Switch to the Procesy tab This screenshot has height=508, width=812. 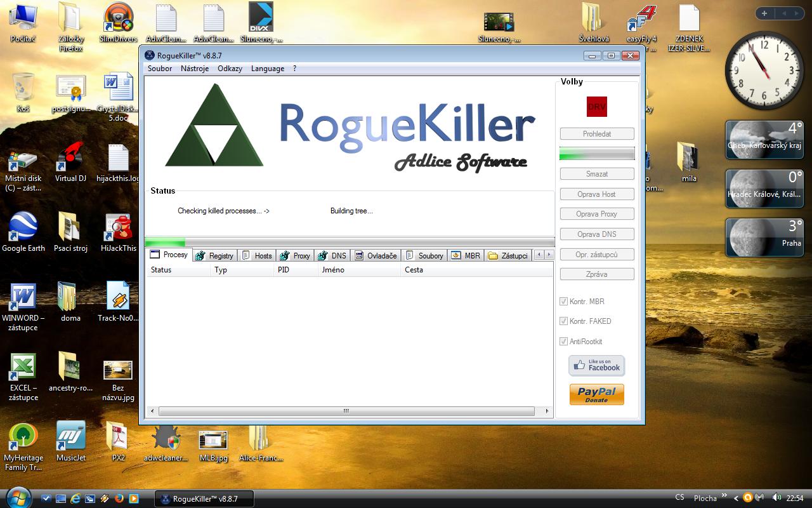pos(169,255)
